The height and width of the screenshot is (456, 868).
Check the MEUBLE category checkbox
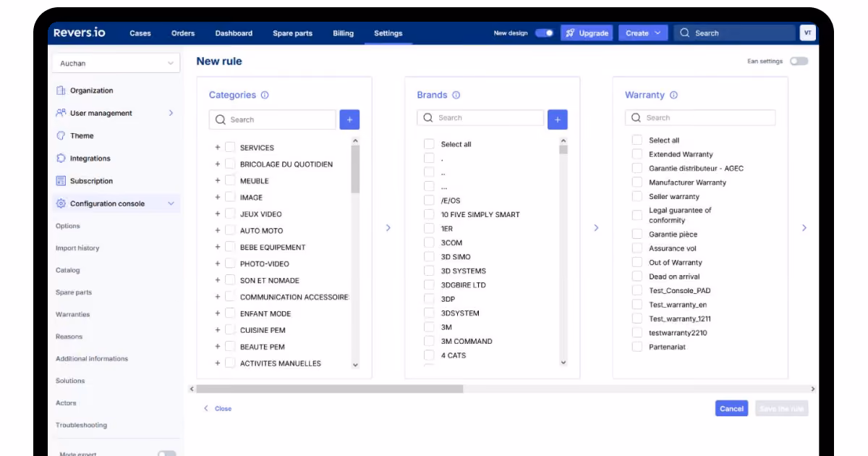[230, 180]
